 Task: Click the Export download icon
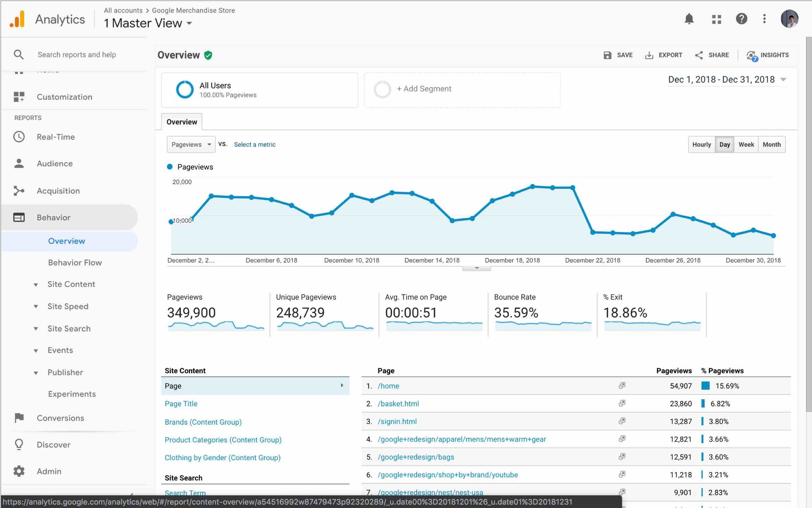click(649, 55)
